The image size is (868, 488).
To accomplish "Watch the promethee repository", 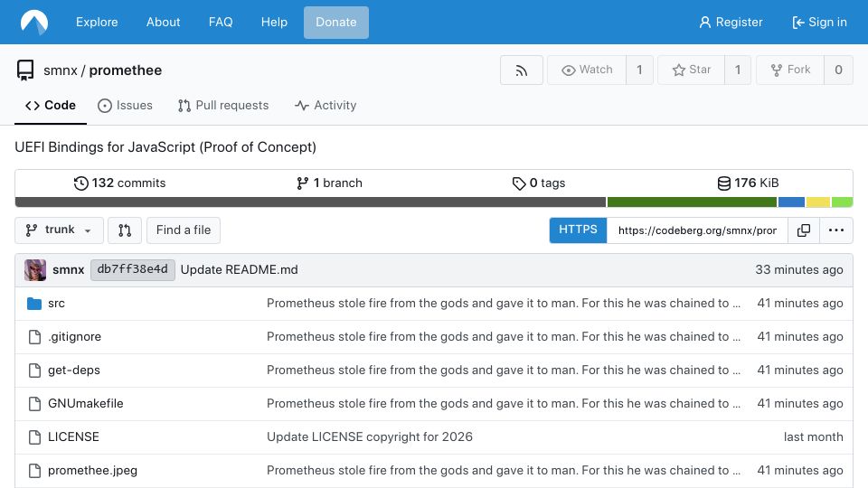I will coord(587,70).
